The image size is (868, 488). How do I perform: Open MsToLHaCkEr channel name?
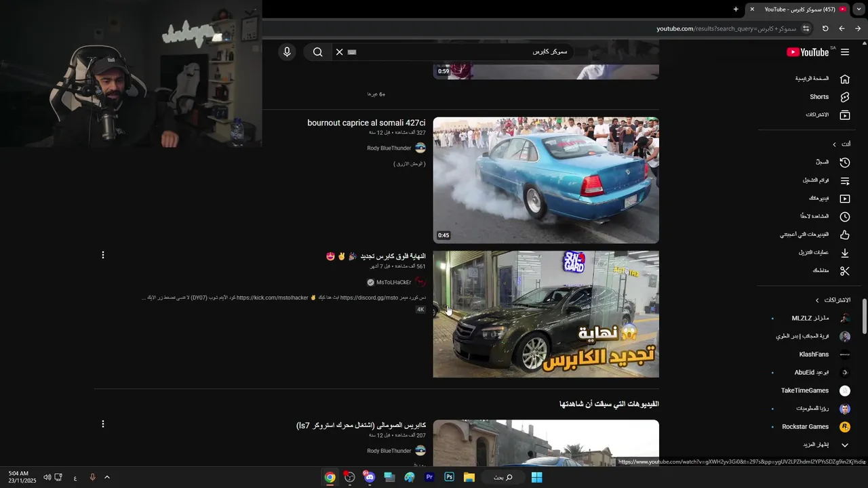[394, 282]
